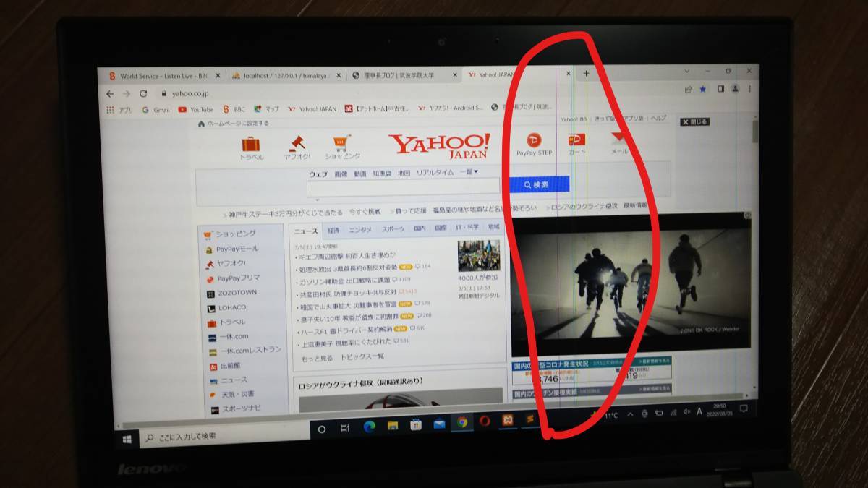This screenshot has height=488, width=868.
Task: Select the IT・科学 news tab
Action: 467,227
